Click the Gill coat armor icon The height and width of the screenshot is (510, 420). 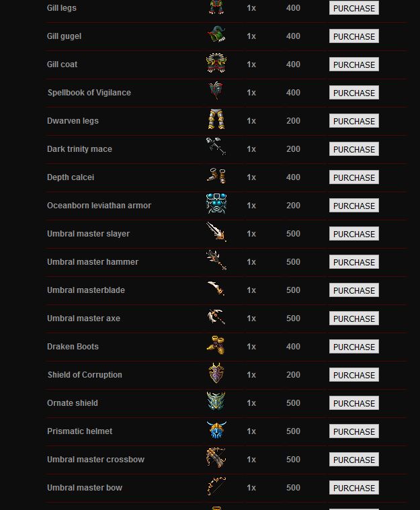pos(216,62)
